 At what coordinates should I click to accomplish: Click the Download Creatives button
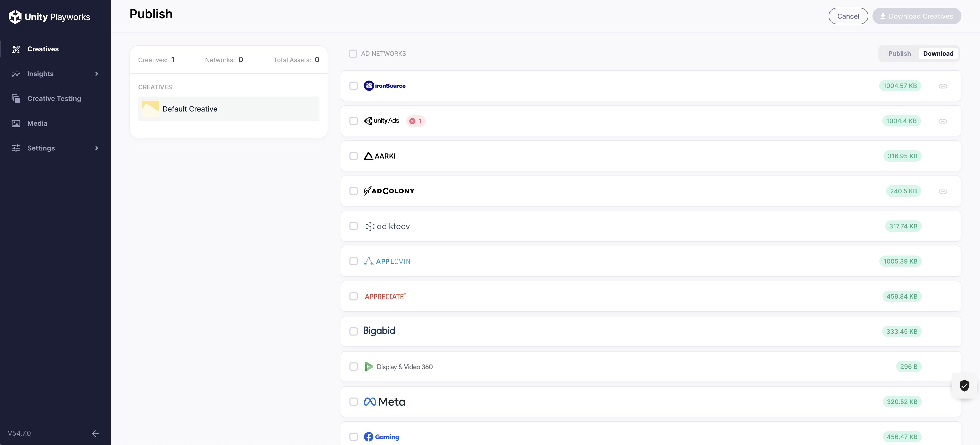917,16
